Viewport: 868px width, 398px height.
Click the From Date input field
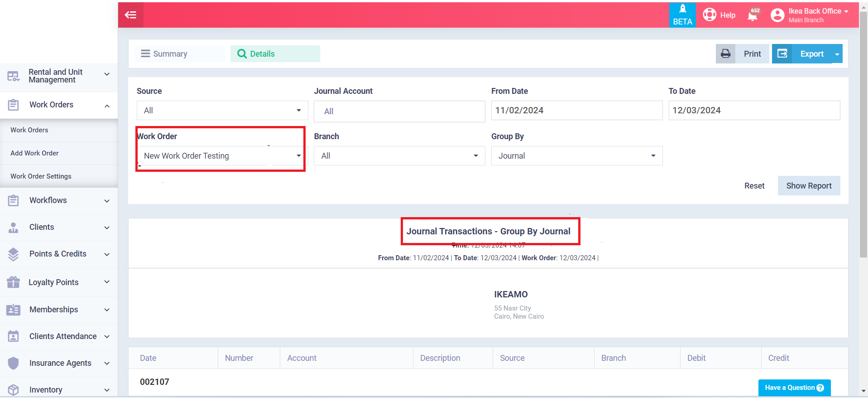(576, 111)
